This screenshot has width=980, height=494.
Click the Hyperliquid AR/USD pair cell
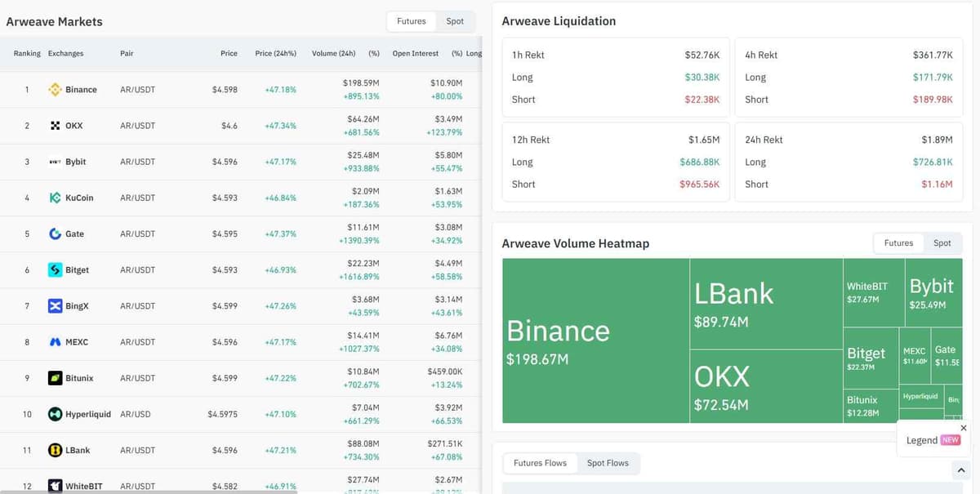click(x=136, y=414)
